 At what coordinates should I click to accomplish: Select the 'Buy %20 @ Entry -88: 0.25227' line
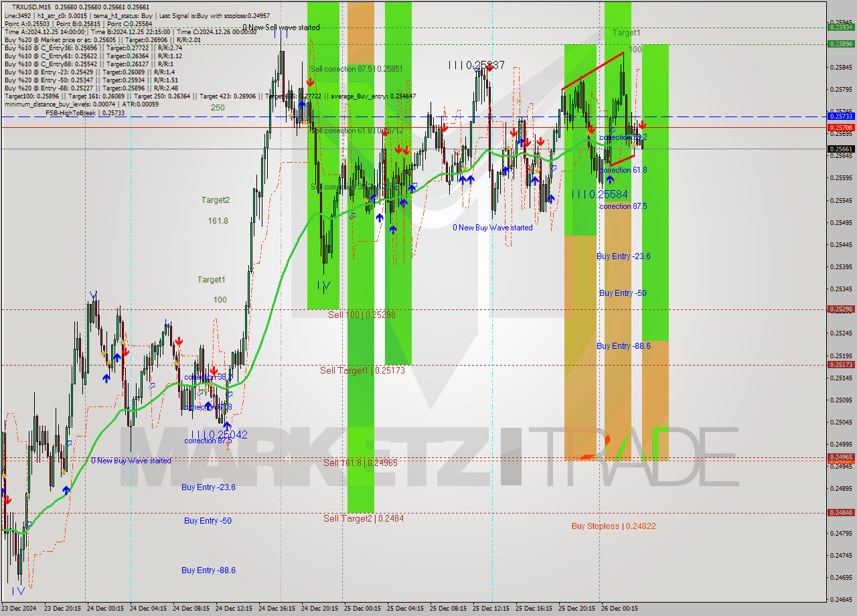click(x=91, y=88)
